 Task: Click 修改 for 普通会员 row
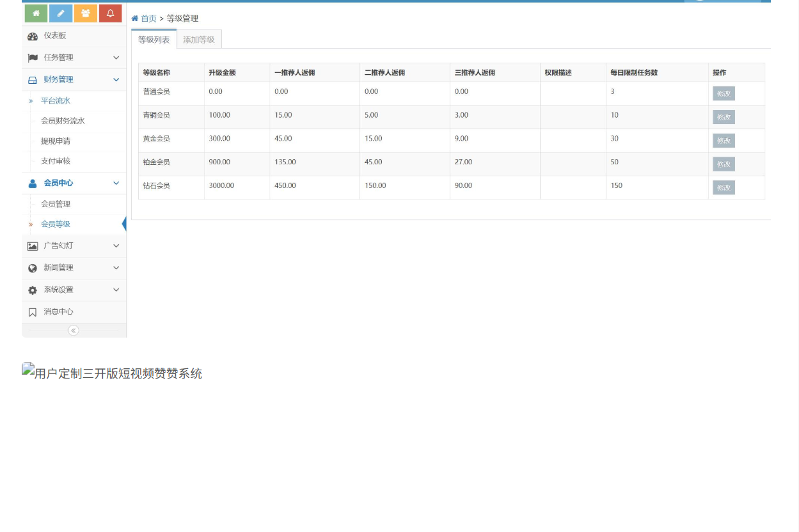pos(724,93)
